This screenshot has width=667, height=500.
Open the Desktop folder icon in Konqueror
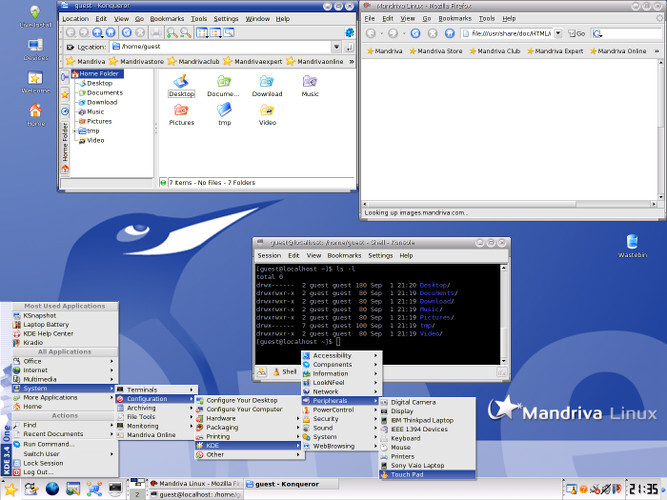click(182, 86)
